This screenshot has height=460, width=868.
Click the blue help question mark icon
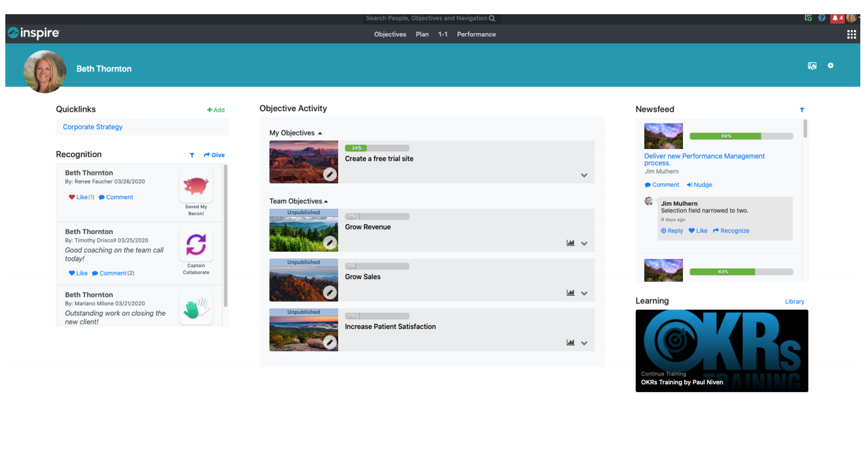(822, 18)
